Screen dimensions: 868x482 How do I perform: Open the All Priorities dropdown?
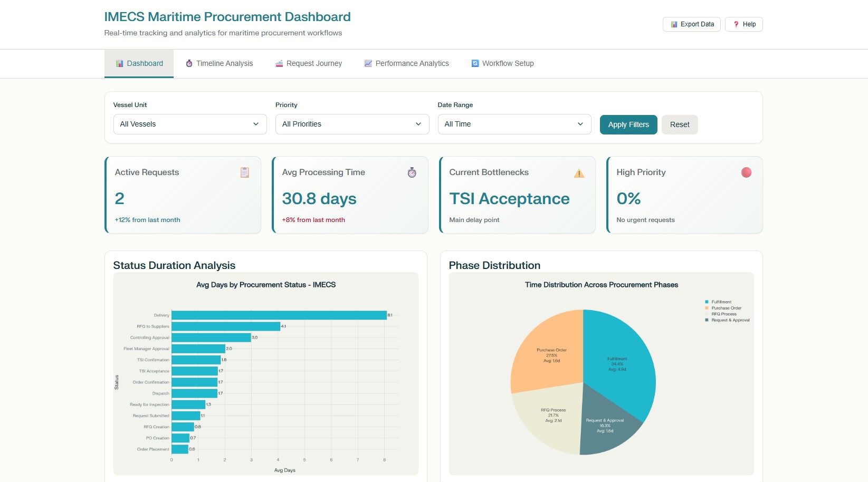pos(352,124)
